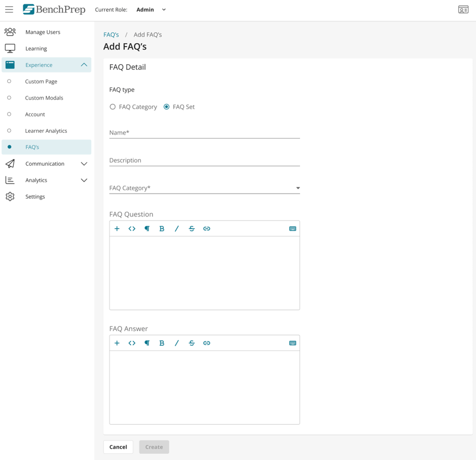Click the hamburger menu icon

point(9,10)
